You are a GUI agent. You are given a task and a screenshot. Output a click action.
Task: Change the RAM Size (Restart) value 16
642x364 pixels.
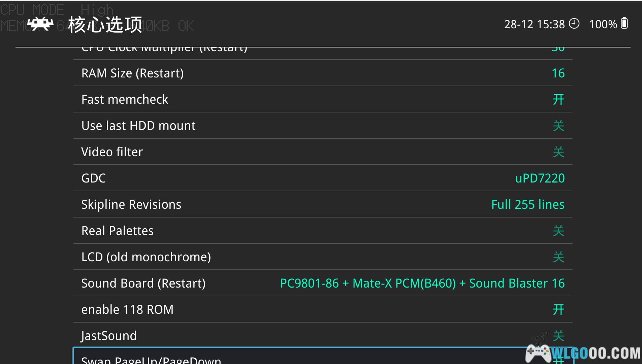(x=558, y=73)
